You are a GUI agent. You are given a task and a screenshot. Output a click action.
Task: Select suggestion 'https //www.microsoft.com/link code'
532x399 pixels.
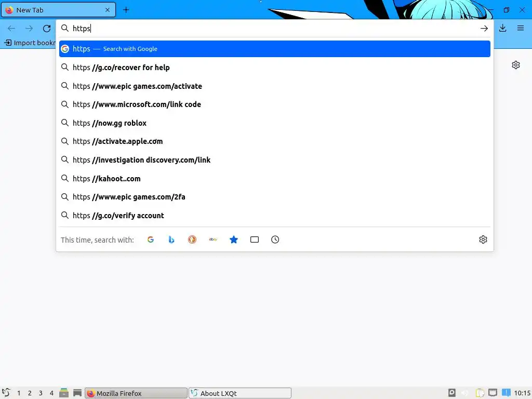(275, 104)
